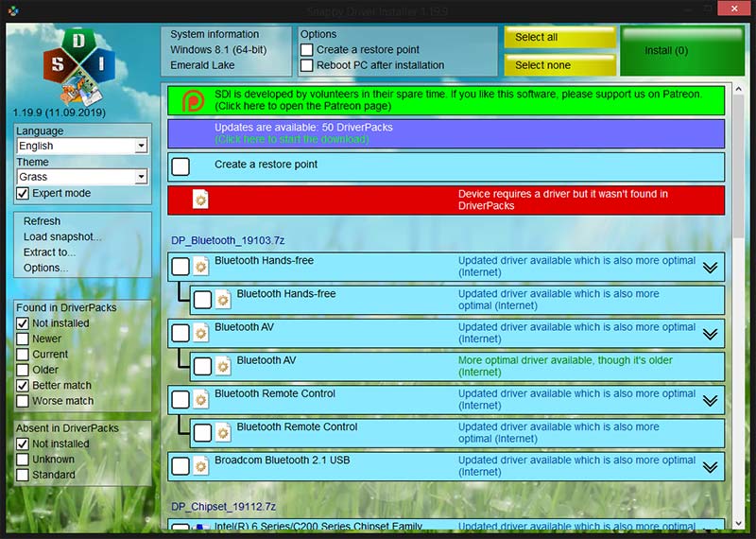This screenshot has height=539, width=756.
Task: Click gear icon of Broadcom Bluetooth 2.1 USB
Action: (x=200, y=465)
